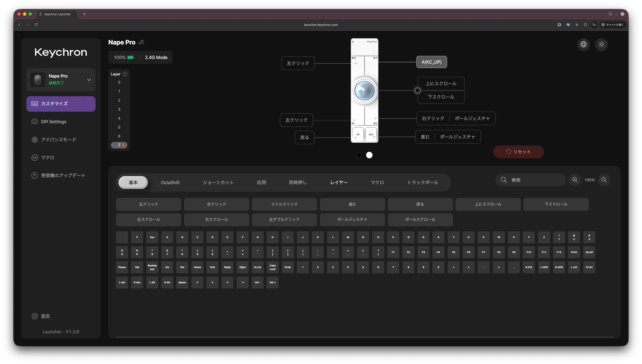Switch to the 応用 tab

click(261, 182)
